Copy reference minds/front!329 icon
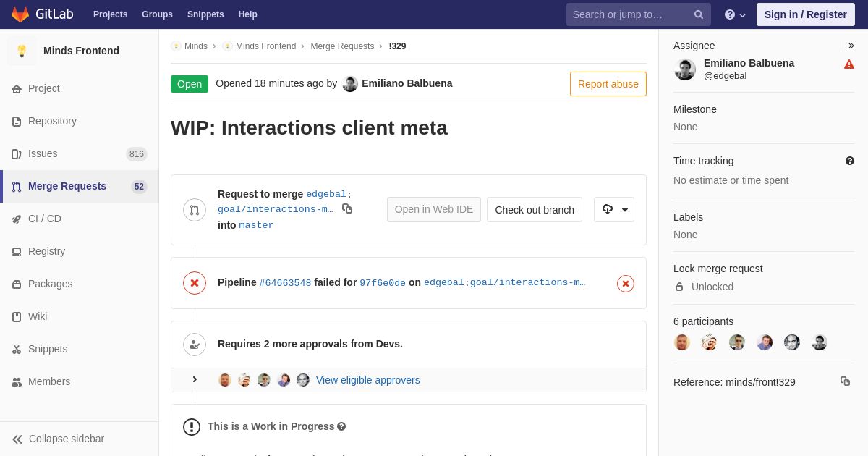Image resolution: width=868 pixels, height=456 pixels. click(845, 381)
